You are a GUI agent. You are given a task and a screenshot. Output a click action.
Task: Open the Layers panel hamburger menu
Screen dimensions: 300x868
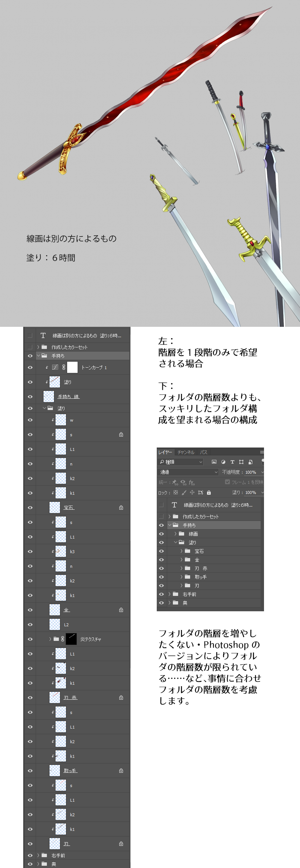[x=262, y=452]
